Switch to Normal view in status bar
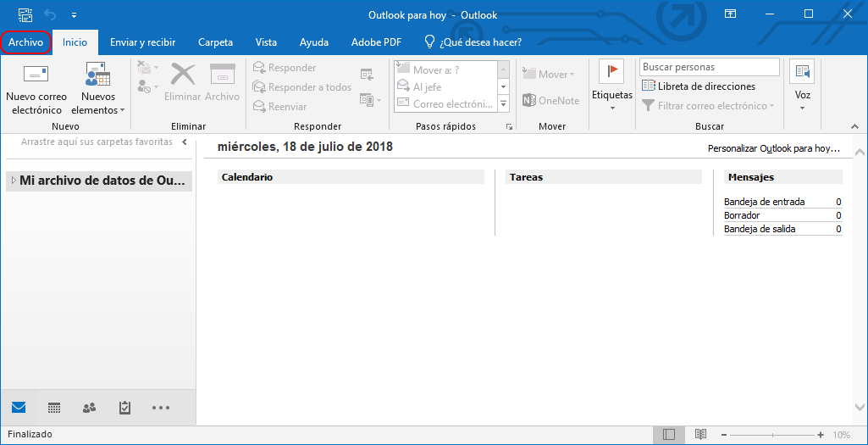The image size is (868, 445). click(x=669, y=435)
